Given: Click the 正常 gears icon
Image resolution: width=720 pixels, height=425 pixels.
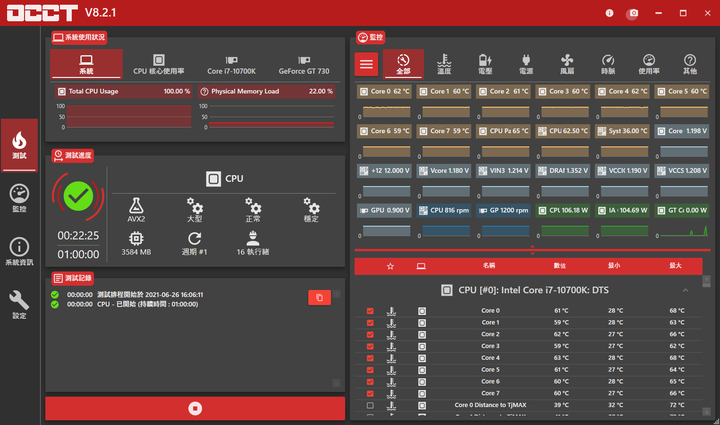Looking at the screenshot, I should coord(253,206).
